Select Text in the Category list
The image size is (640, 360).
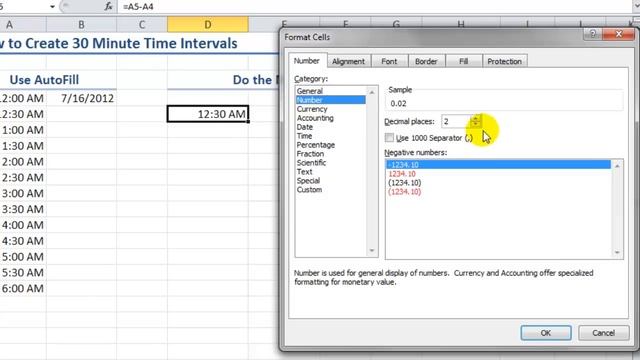point(331,171)
